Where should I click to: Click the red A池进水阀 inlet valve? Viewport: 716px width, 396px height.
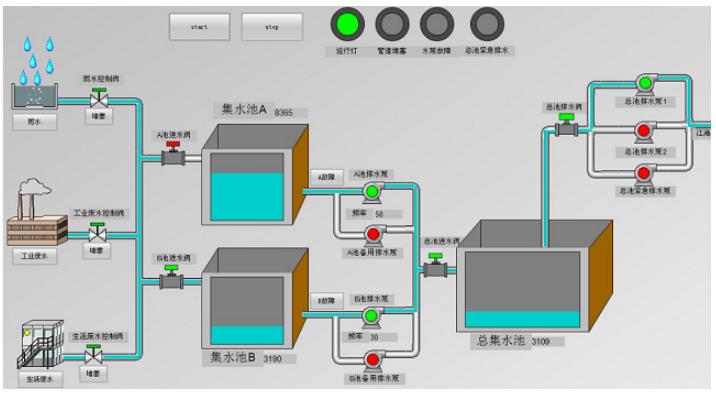point(174,154)
